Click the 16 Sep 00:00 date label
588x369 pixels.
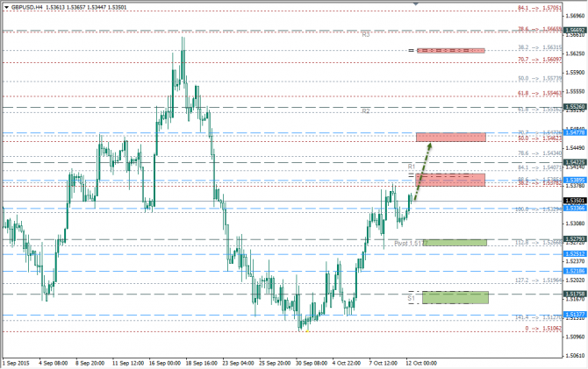[166, 361]
